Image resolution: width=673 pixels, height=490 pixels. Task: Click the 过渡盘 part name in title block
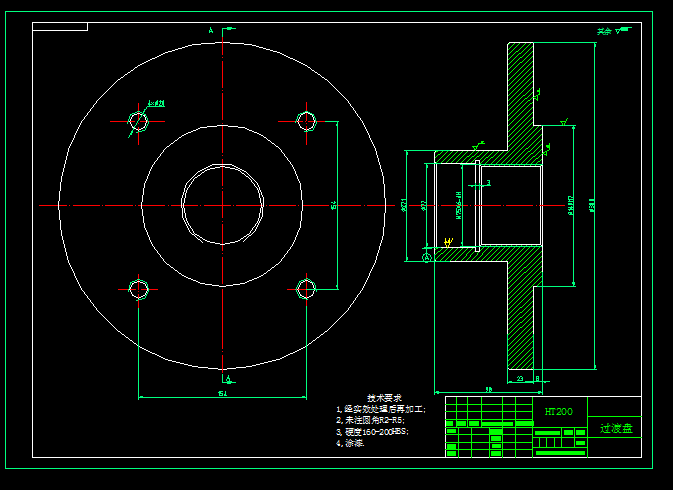(x=616, y=428)
